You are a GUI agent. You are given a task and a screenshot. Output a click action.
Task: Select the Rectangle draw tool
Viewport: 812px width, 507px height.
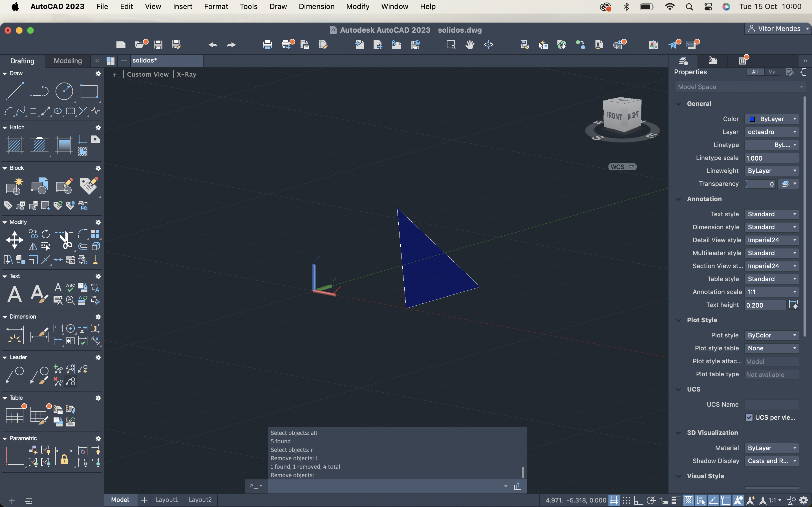(89, 91)
